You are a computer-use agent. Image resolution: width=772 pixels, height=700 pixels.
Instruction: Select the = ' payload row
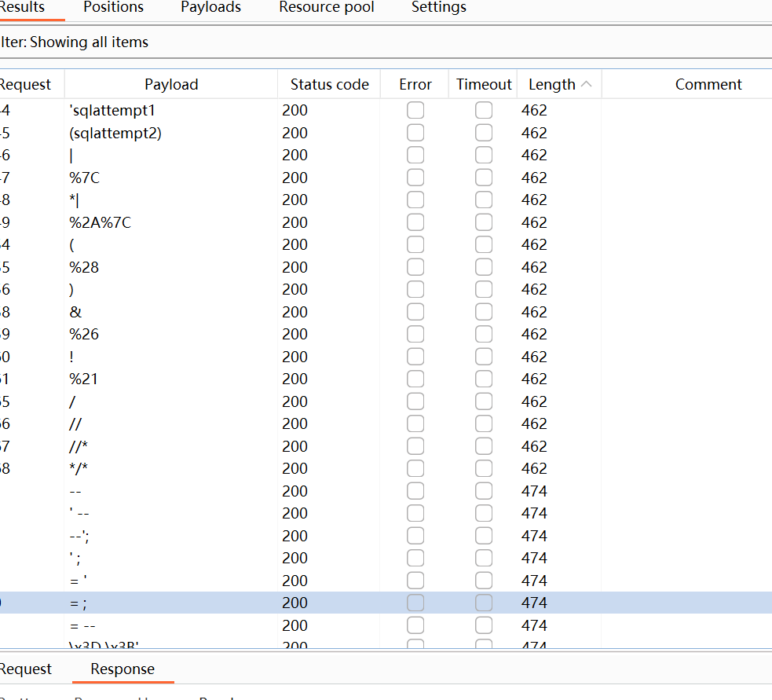click(386, 581)
